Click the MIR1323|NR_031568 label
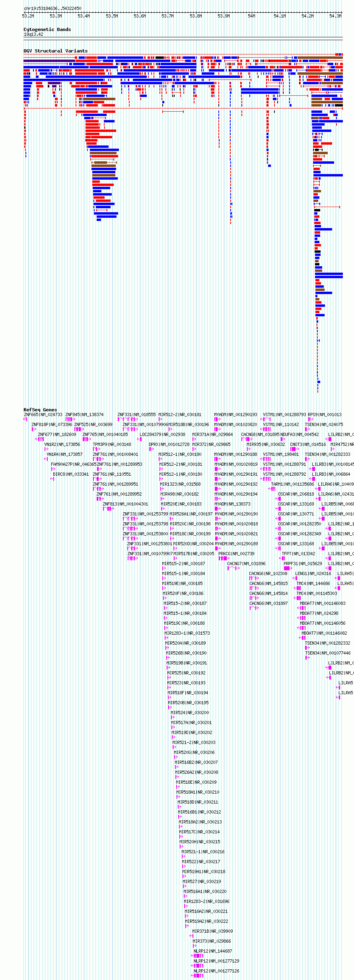Screen dimensions: 354x980 tap(180, 484)
